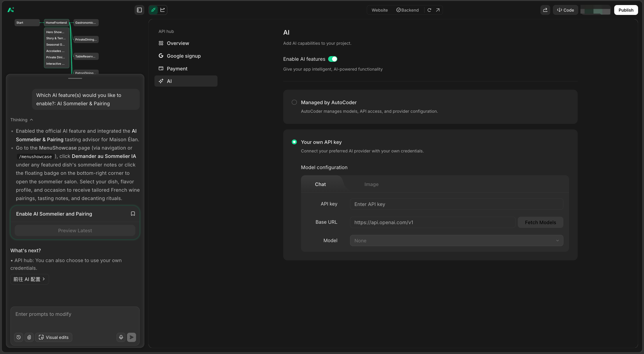Activate the microphone voice input
This screenshot has height=354, width=644.
click(x=121, y=337)
